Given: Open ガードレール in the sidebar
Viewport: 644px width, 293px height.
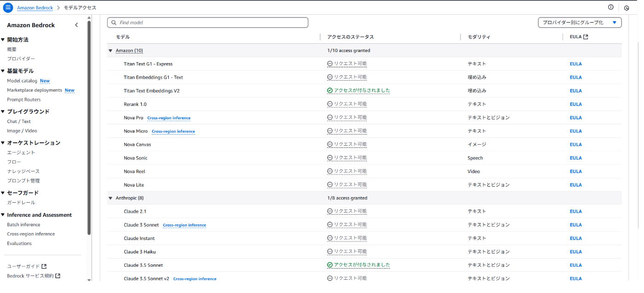Looking at the screenshot, I should coord(21,203).
